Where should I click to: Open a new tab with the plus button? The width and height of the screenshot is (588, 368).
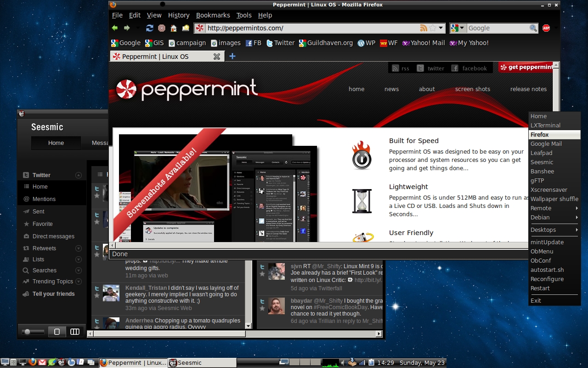point(232,56)
